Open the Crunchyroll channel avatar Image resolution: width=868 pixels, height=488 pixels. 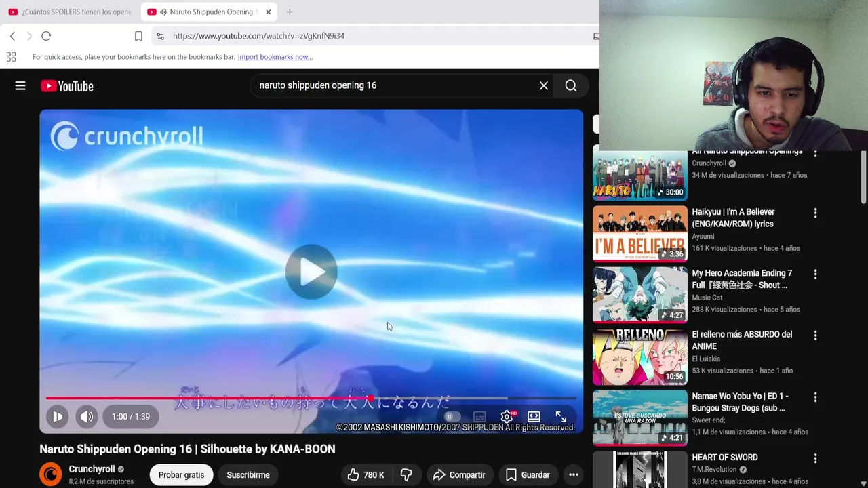click(x=50, y=474)
